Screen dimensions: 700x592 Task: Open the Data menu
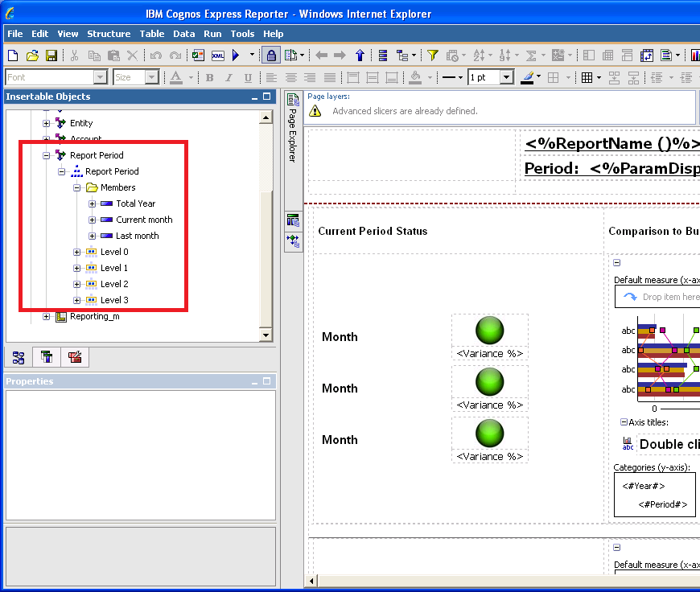point(184,34)
